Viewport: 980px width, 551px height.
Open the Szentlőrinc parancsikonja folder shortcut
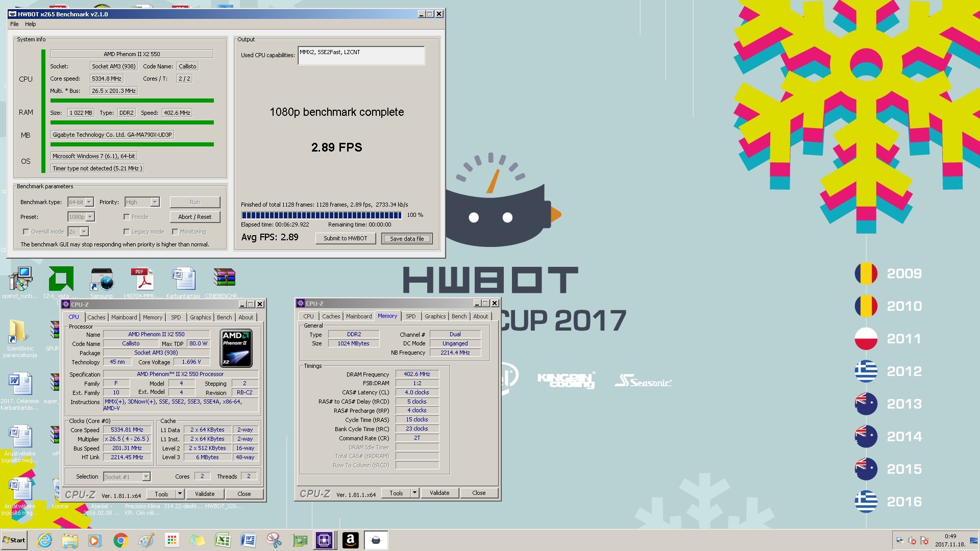coord(20,332)
